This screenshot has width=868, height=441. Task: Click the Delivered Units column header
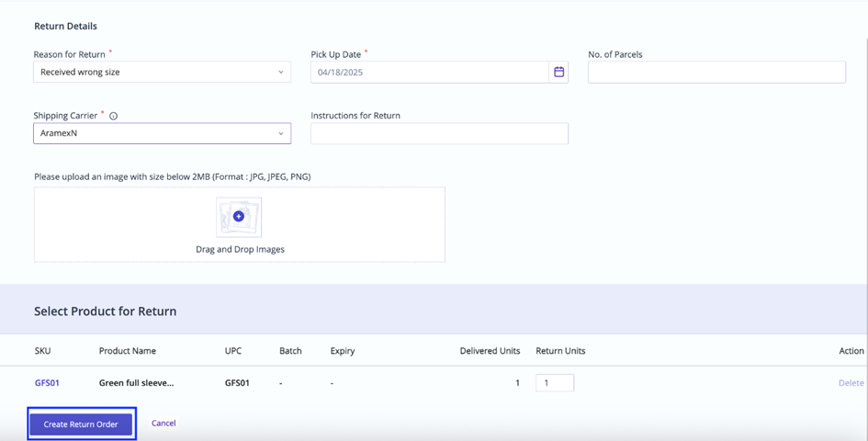pos(490,351)
